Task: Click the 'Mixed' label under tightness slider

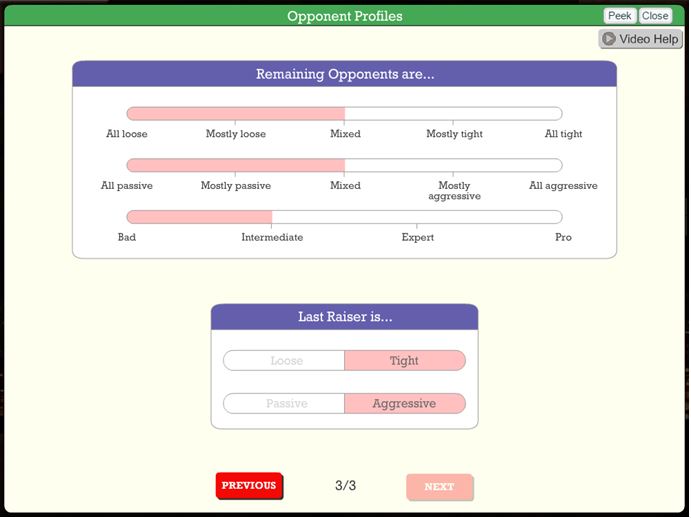Action: click(x=345, y=134)
